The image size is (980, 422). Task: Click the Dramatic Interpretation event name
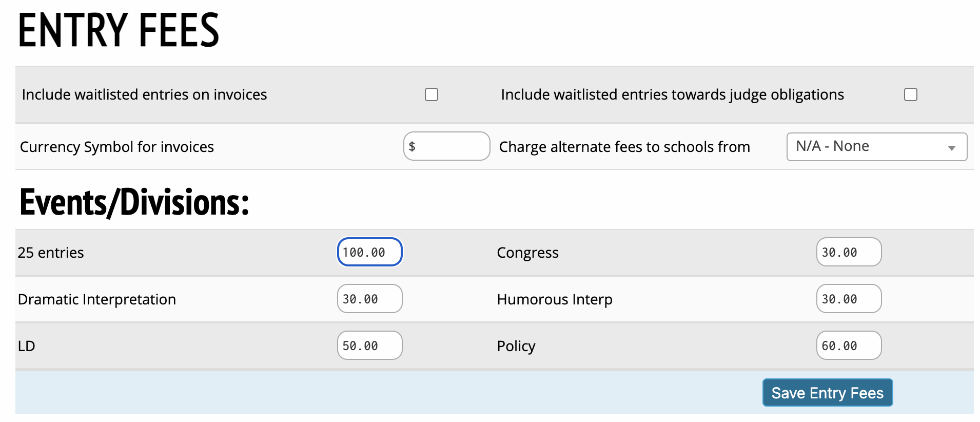point(96,299)
